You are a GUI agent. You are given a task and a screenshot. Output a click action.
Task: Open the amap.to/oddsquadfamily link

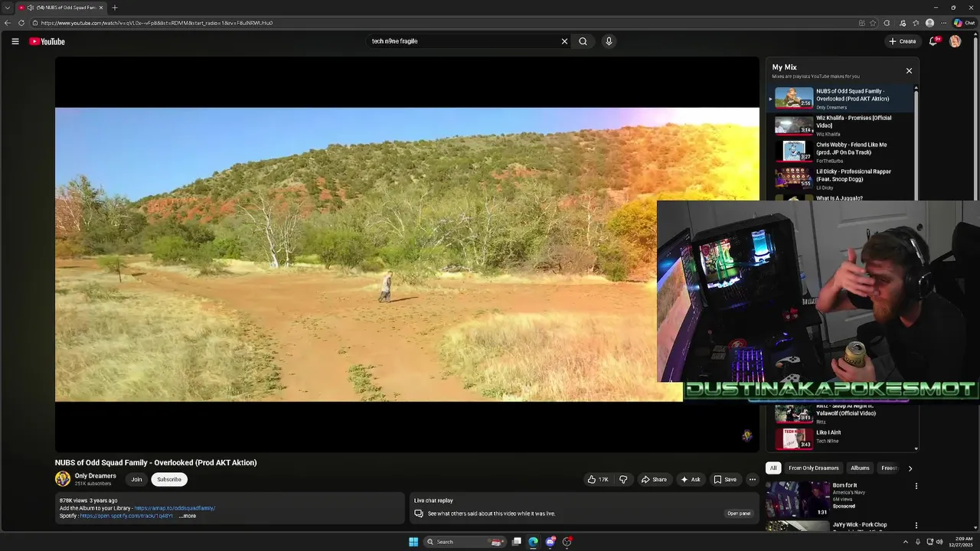(x=175, y=508)
